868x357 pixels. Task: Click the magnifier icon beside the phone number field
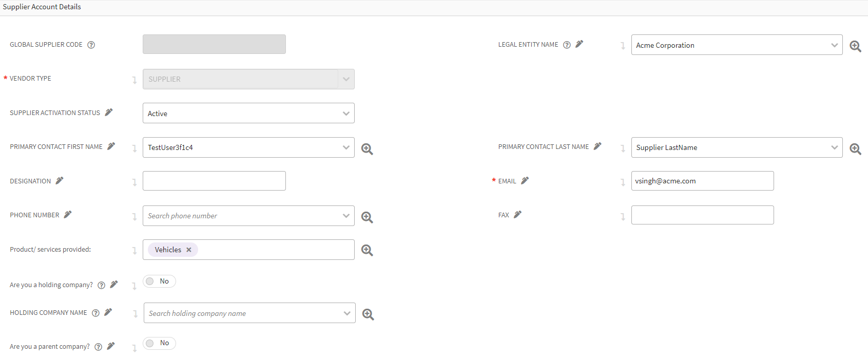367,217
